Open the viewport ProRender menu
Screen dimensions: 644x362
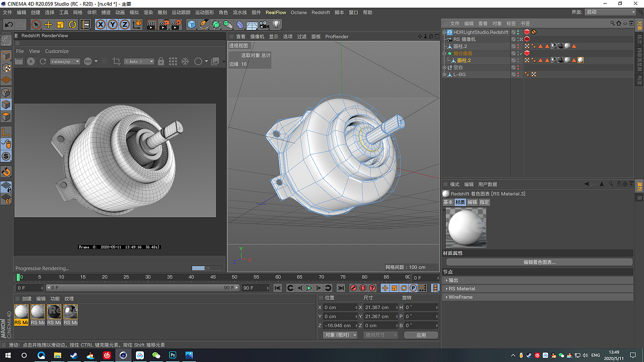337,37
